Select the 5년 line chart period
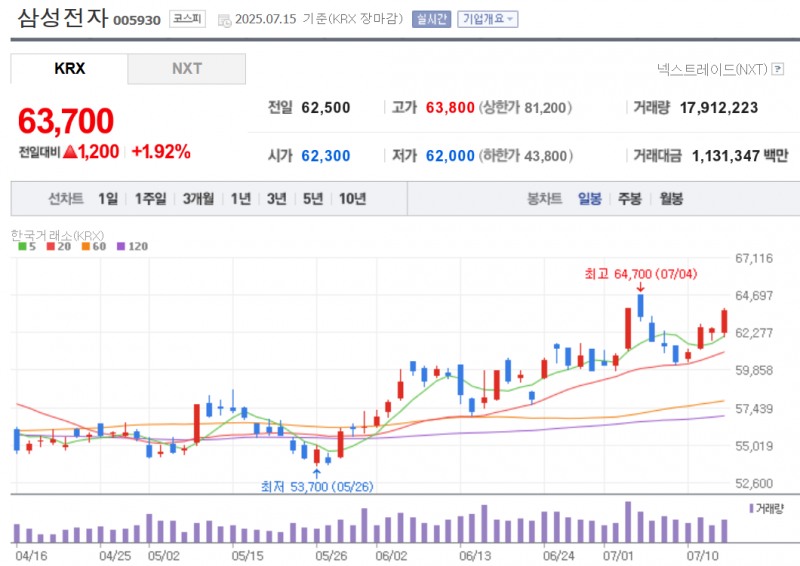The image size is (800, 566). [313, 199]
